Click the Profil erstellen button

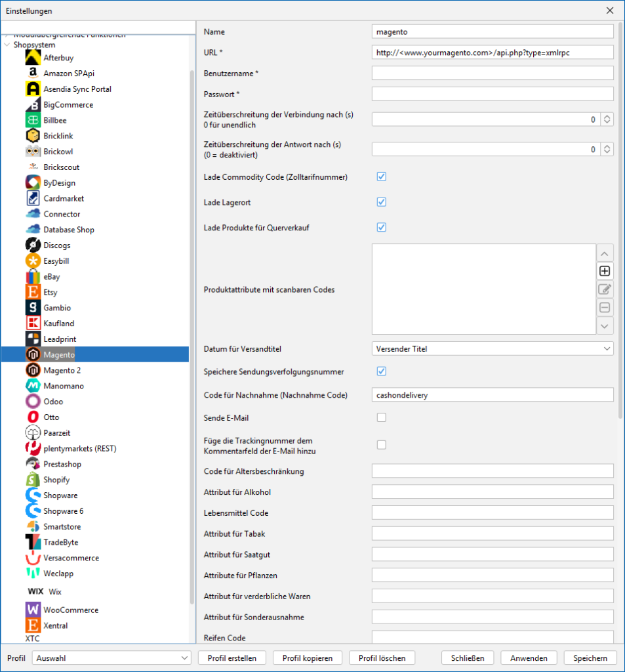pyautogui.click(x=232, y=658)
